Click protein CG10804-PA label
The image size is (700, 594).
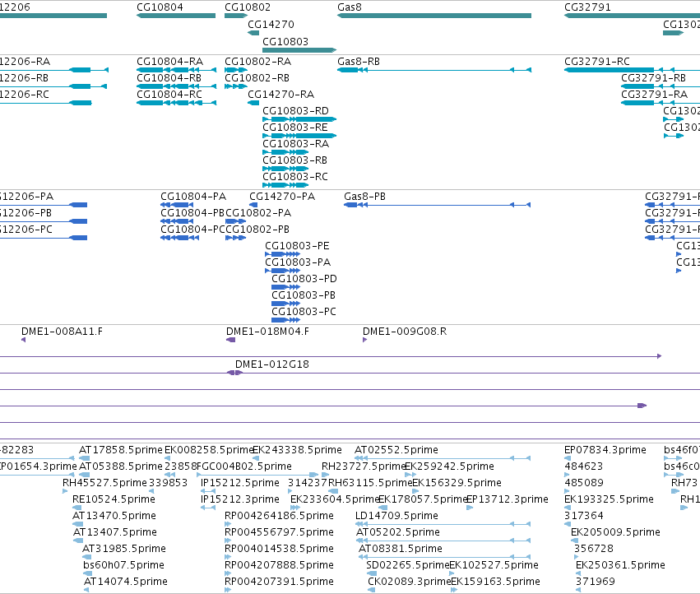pos(193,197)
